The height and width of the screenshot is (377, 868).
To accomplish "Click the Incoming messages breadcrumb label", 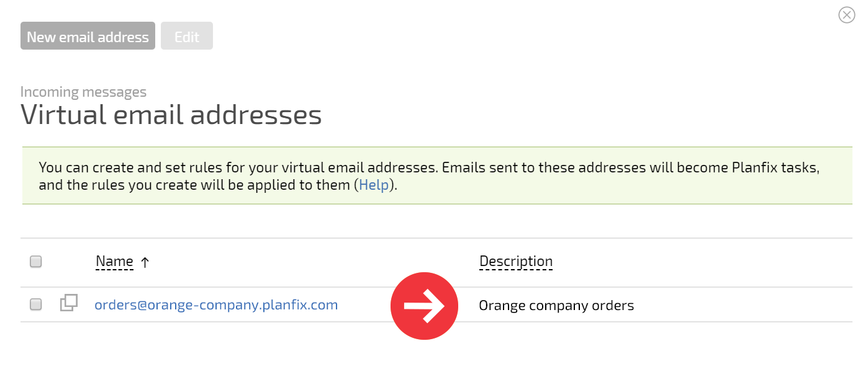I will point(83,92).
